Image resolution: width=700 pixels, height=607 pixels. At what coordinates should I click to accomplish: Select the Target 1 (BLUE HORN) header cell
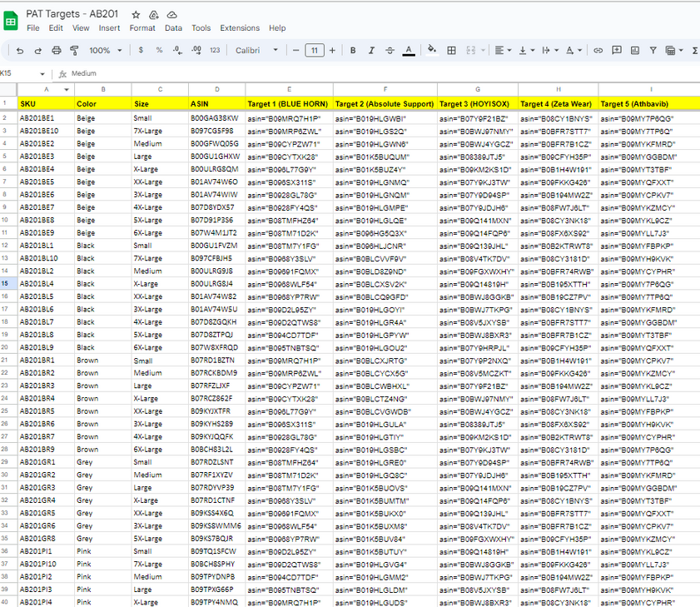[x=289, y=103]
